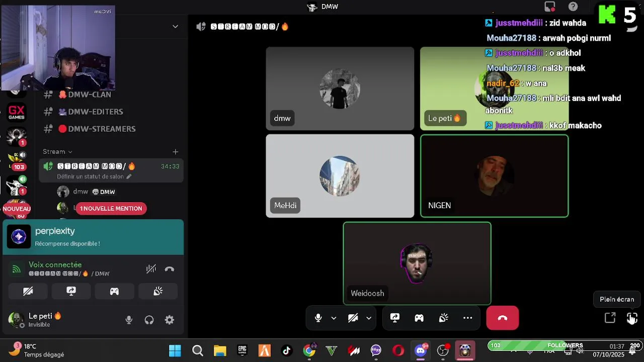644x362 pixels.
Task: Focus the Le peti video tile
Action: click(494, 88)
